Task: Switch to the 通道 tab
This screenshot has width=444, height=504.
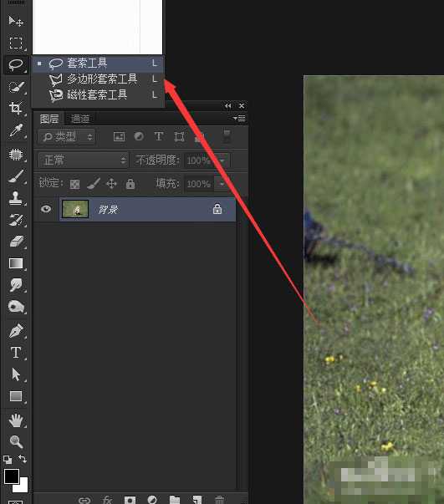Action: tap(80, 119)
